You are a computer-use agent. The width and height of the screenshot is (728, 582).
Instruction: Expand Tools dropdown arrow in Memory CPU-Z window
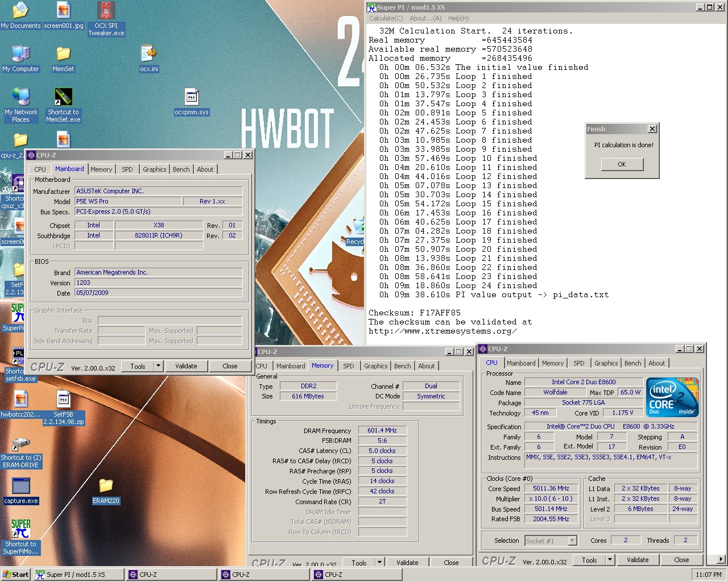[x=379, y=563]
